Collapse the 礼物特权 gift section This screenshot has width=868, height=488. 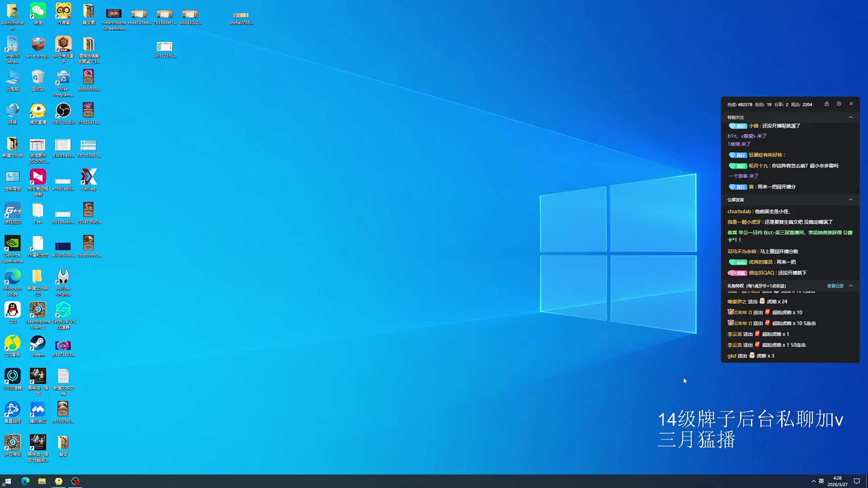tap(851, 286)
